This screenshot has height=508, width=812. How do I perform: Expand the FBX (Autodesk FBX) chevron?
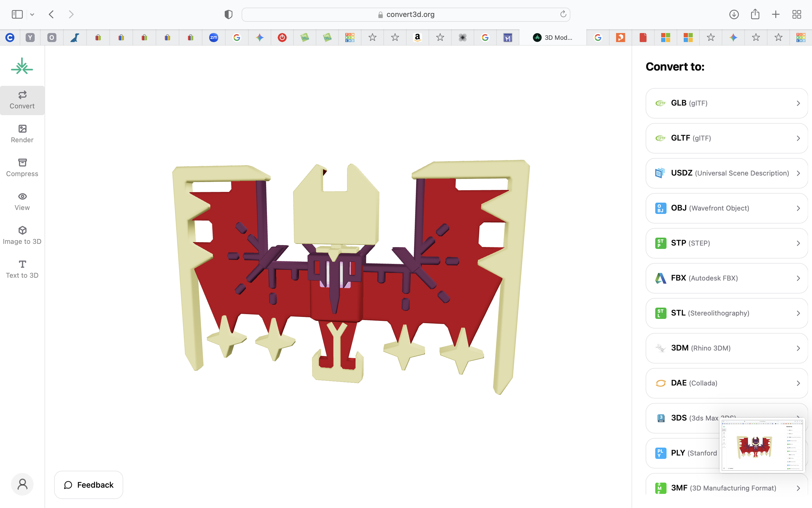click(798, 278)
